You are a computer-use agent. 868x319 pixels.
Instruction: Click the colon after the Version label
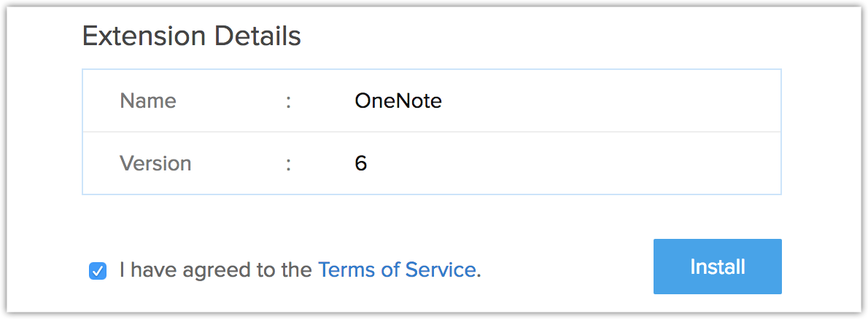[289, 163]
